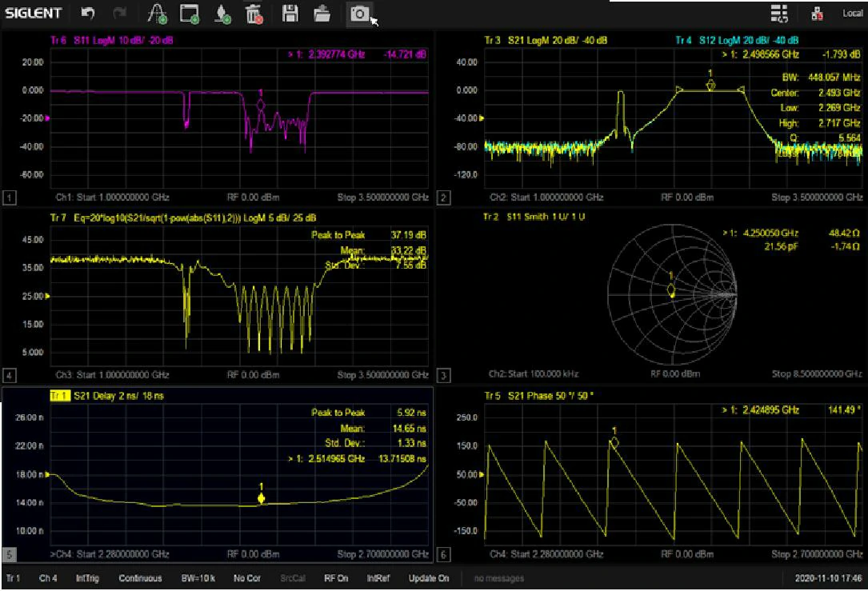Activate trace Tr 2 S11 Smith label
This screenshot has width=868, height=591.
[x=534, y=217]
